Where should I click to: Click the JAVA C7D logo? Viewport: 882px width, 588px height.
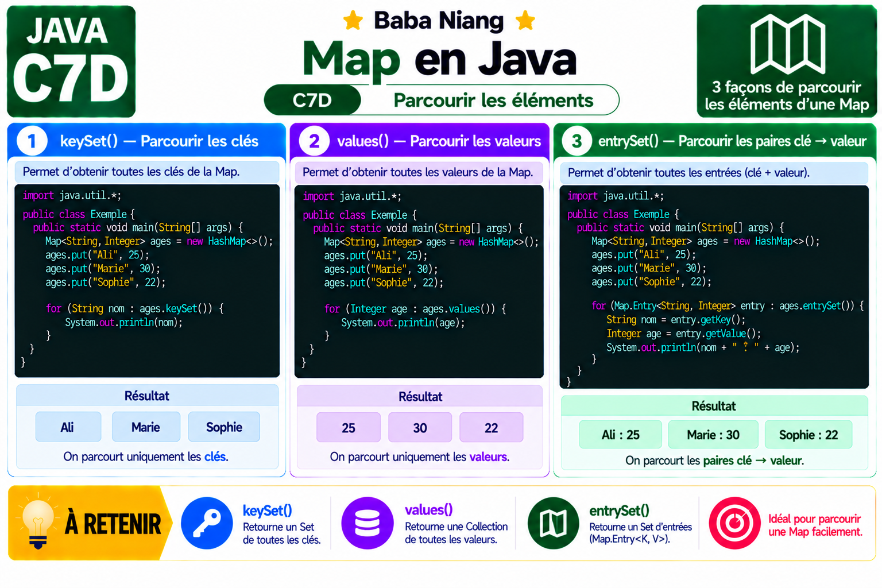(x=71, y=61)
